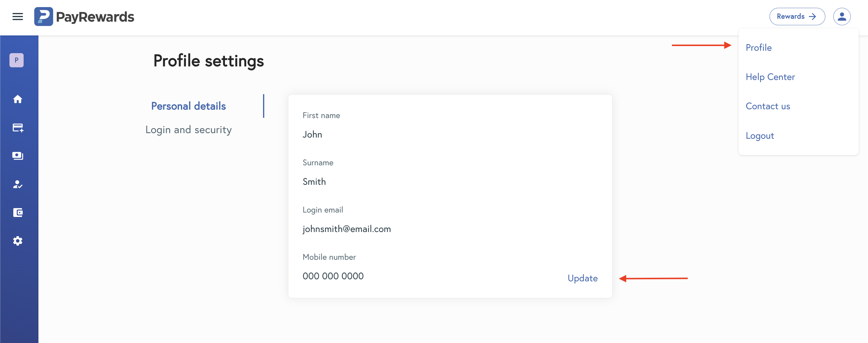Open the wallet sidebar icon
Image resolution: width=868 pixels, height=343 pixels.
[x=17, y=213]
